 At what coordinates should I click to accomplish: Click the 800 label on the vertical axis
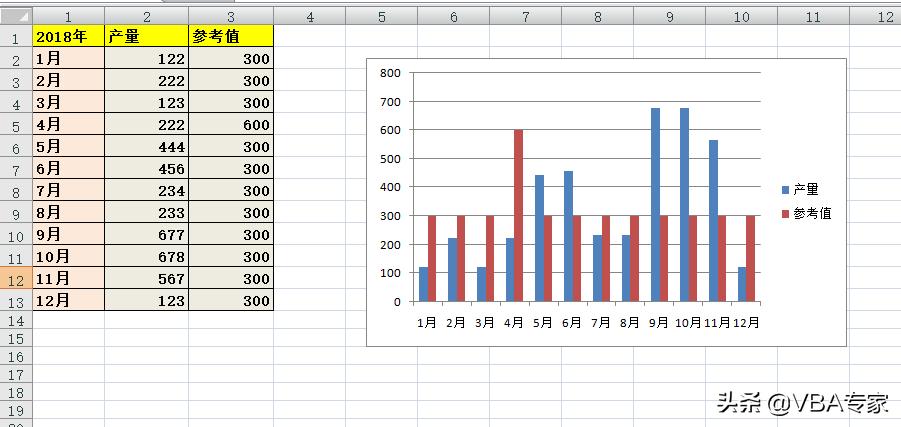389,73
